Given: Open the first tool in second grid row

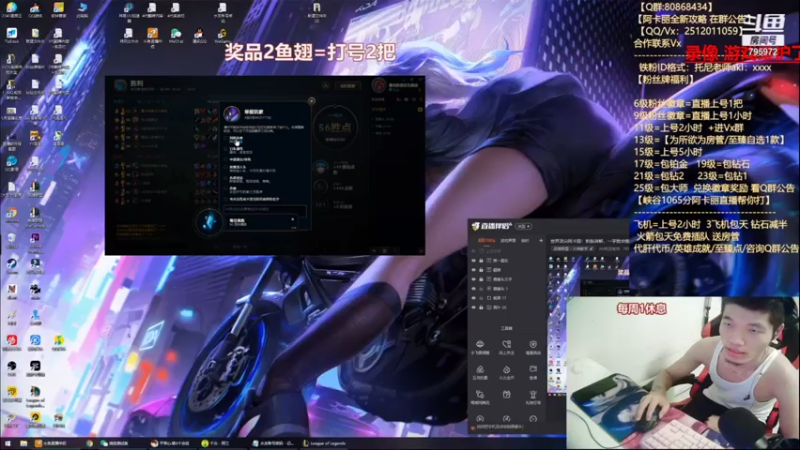Looking at the screenshot, I should 480,369.
